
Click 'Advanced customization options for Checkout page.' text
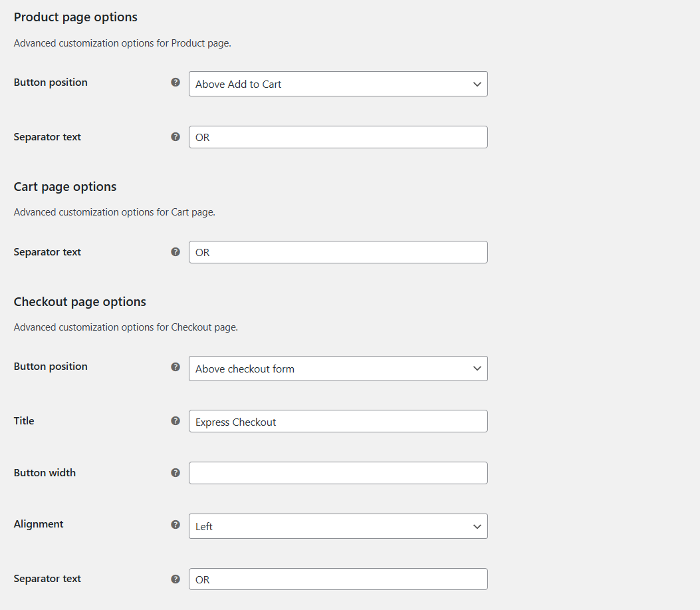coord(126,327)
